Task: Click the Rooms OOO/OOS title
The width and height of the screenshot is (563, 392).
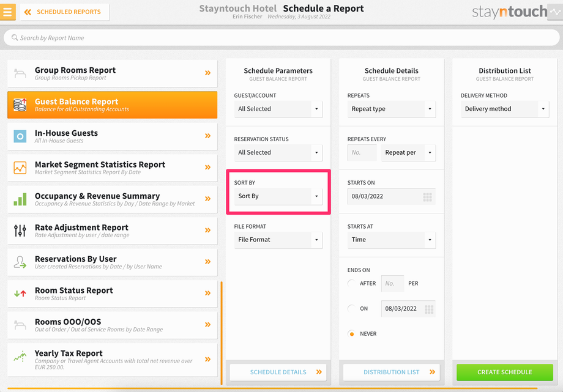Action: tap(68, 322)
